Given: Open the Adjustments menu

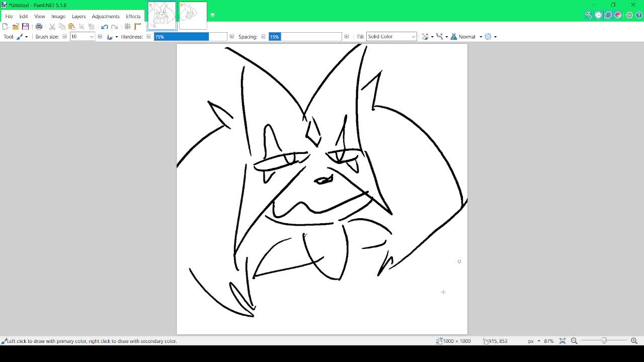Looking at the screenshot, I should click(x=106, y=16).
